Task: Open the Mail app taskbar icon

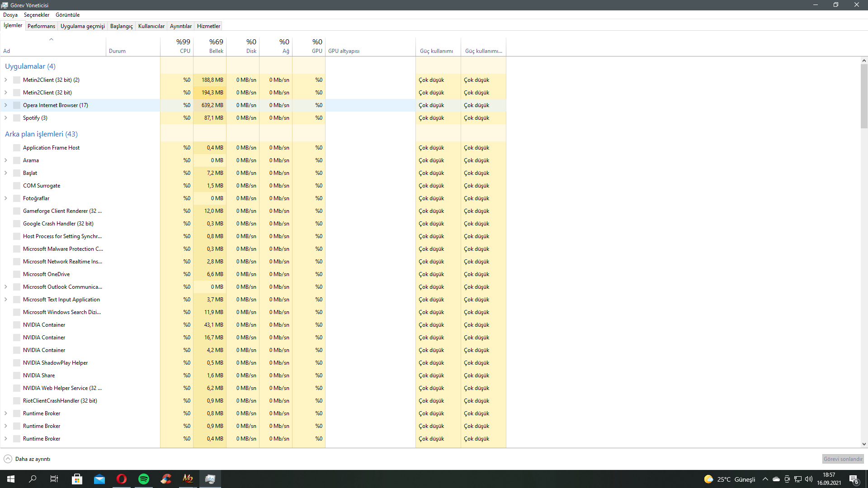Action: point(99,479)
